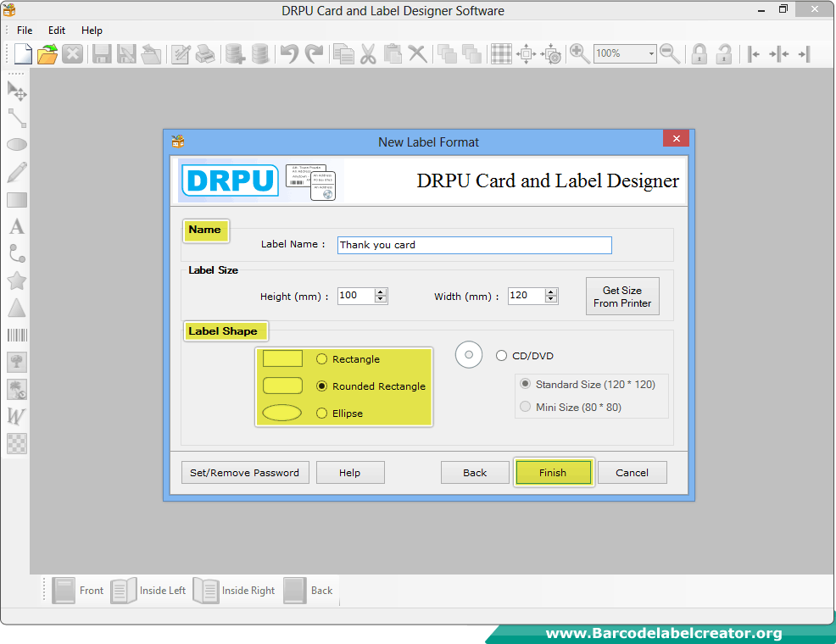Viewport: 836px width, 644px height.
Task: Click the Redo arrow icon
Action: coord(314,53)
